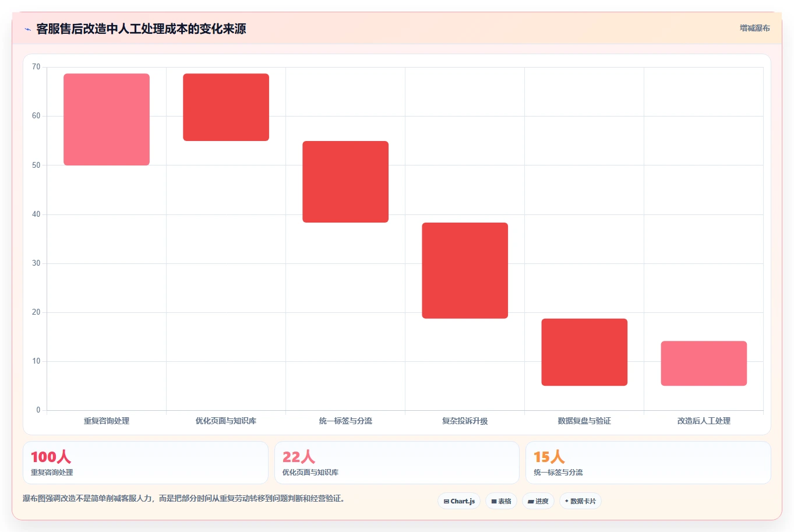The image size is (794, 532).
Task: Click the 100人 data card
Action: [146, 463]
